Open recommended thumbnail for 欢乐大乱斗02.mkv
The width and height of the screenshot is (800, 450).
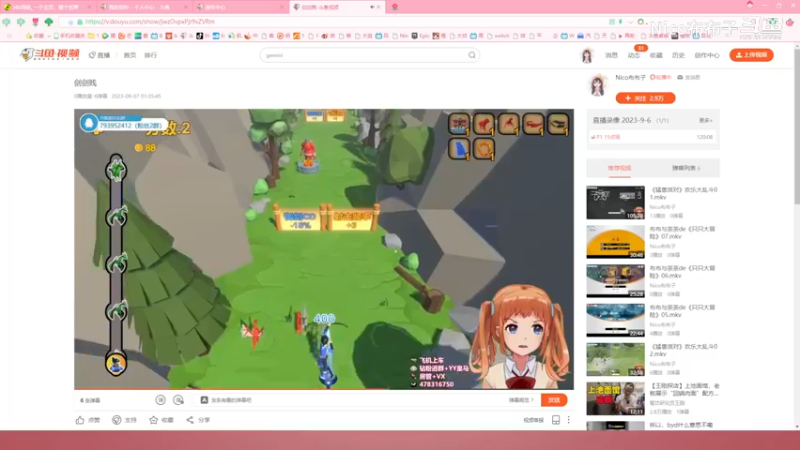(x=615, y=359)
